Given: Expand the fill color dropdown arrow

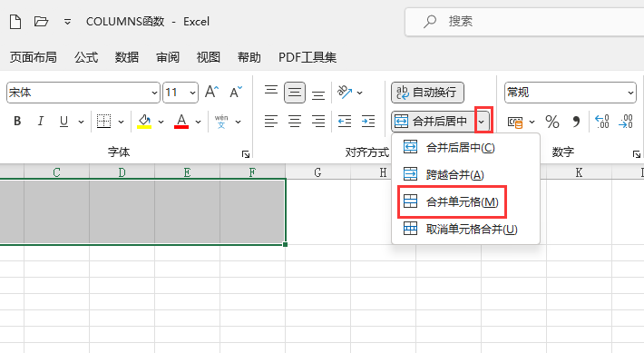Looking at the screenshot, I should pyautogui.click(x=161, y=122).
